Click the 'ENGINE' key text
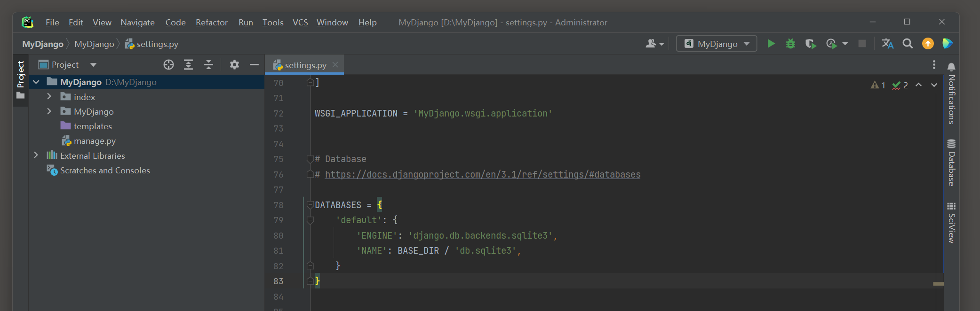The width and height of the screenshot is (980, 311). [377, 235]
